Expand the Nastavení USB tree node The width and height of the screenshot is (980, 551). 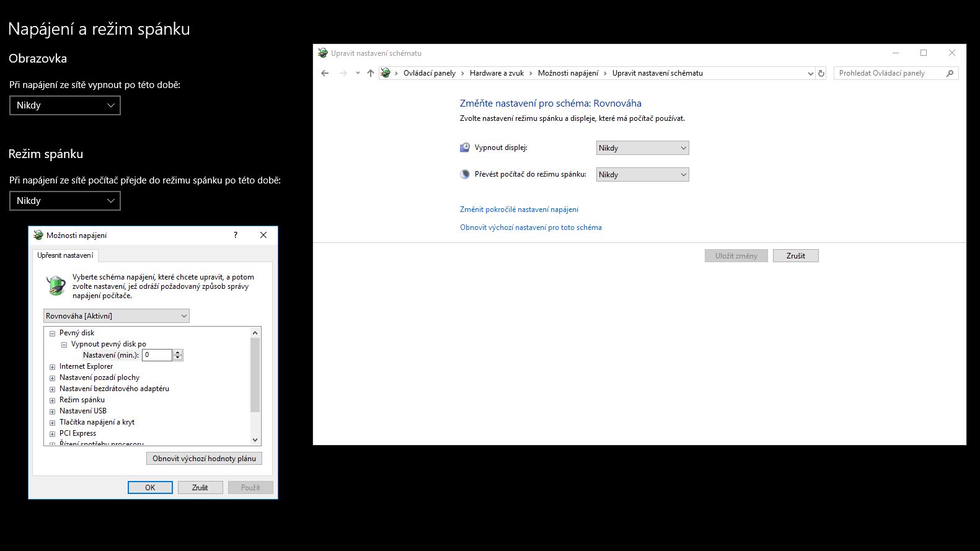coord(53,412)
